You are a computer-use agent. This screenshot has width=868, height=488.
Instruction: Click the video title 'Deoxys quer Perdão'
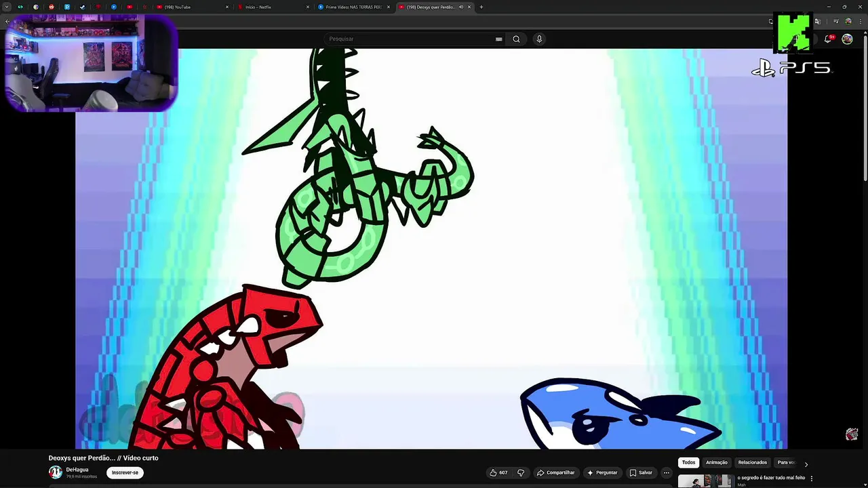pyautogui.click(x=103, y=458)
